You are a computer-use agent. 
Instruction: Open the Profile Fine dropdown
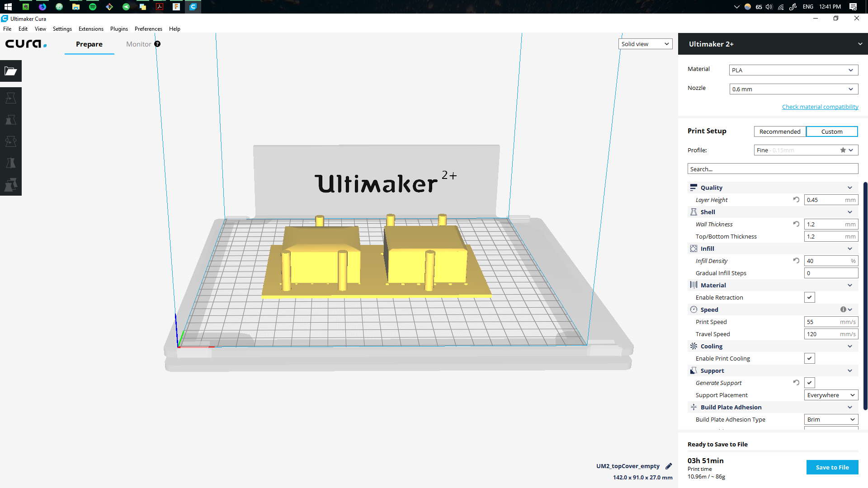pos(806,150)
